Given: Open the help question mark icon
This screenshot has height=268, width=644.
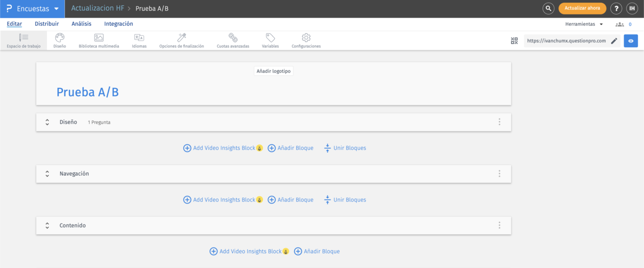Looking at the screenshot, I should pos(617,9).
